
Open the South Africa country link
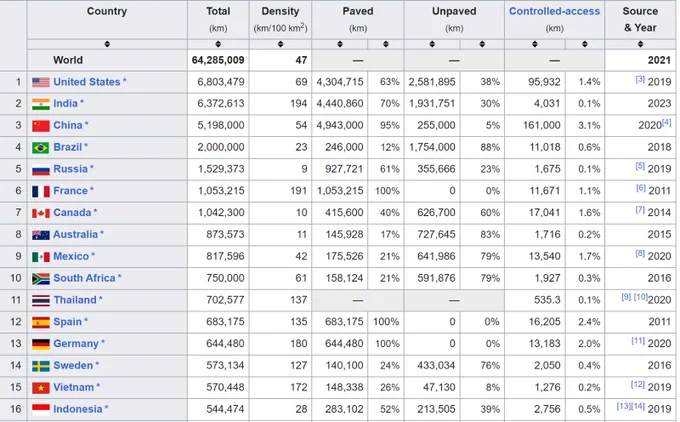85,278
